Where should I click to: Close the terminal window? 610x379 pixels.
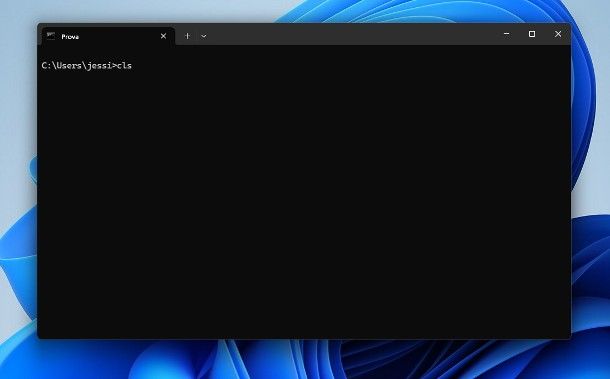tap(558, 34)
